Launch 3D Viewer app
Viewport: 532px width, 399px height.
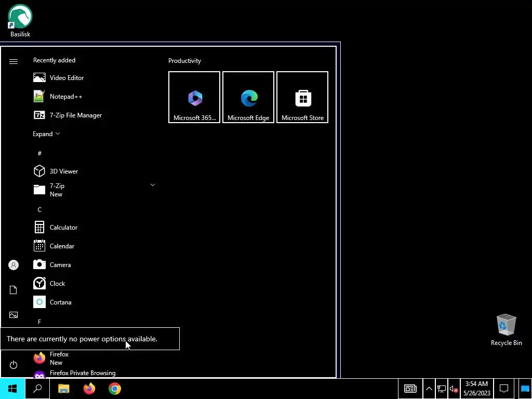pyautogui.click(x=95, y=171)
